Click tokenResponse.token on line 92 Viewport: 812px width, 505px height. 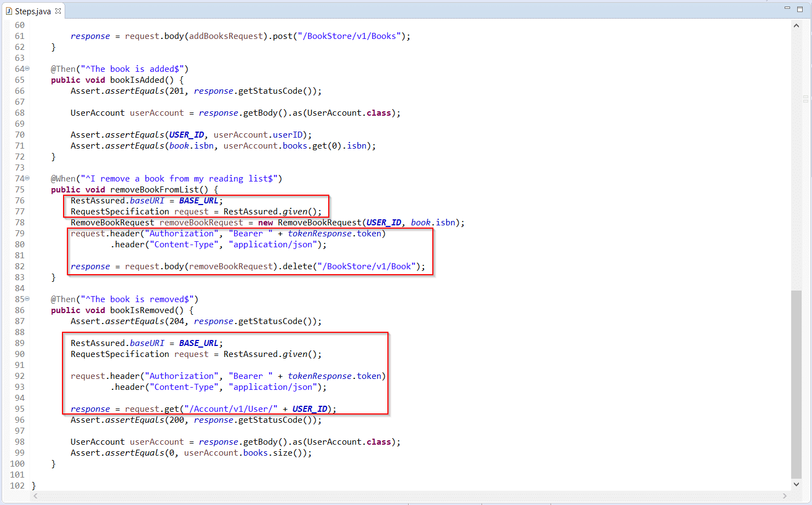pyautogui.click(x=334, y=376)
